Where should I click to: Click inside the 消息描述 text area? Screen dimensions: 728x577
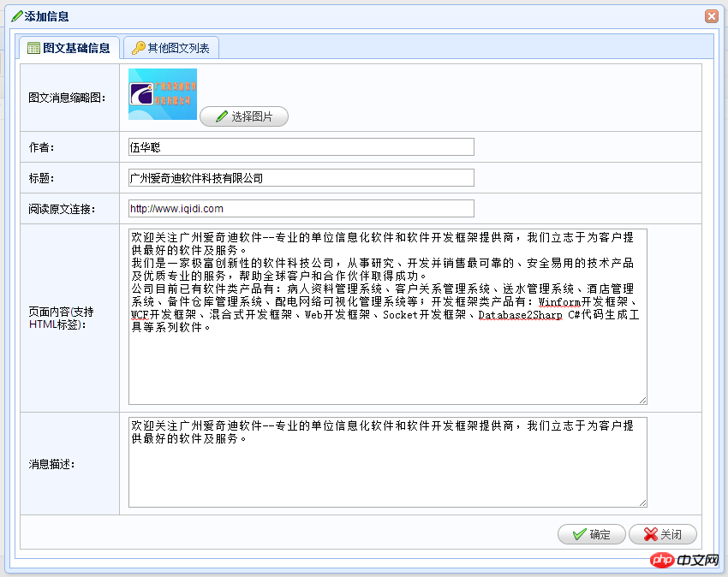(x=388, y=462)
